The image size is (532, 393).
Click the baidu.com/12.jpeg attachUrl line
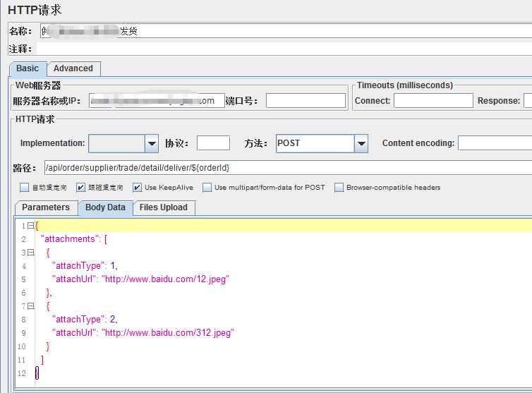click(x=140, y=279)
